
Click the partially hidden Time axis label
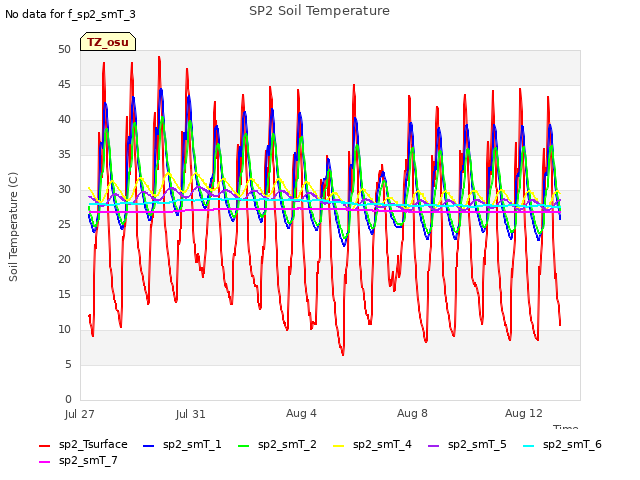tap(566, 427)
